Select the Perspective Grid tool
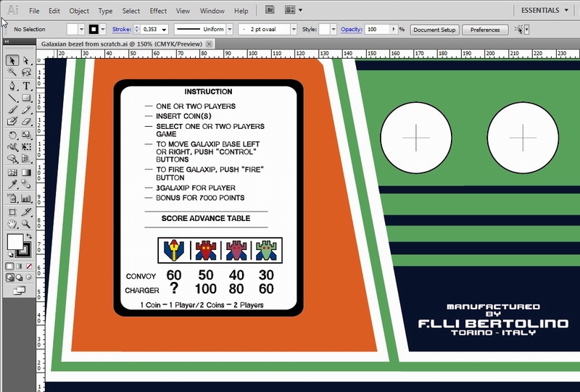580x392 pixels. [26, 159]
